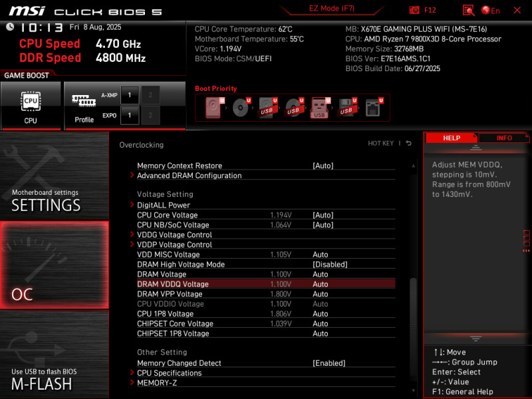Expand MEMORY-Z

(157, 383)
